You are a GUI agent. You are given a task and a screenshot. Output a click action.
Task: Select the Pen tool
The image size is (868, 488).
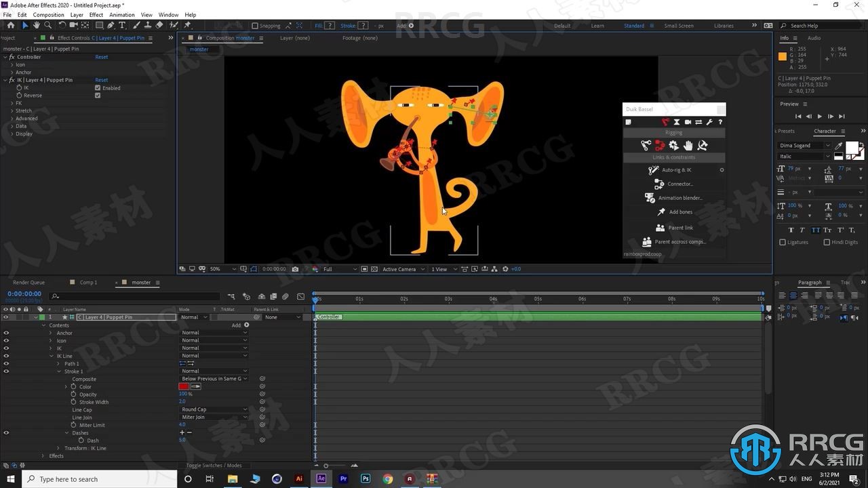click(x=111, y=25)
